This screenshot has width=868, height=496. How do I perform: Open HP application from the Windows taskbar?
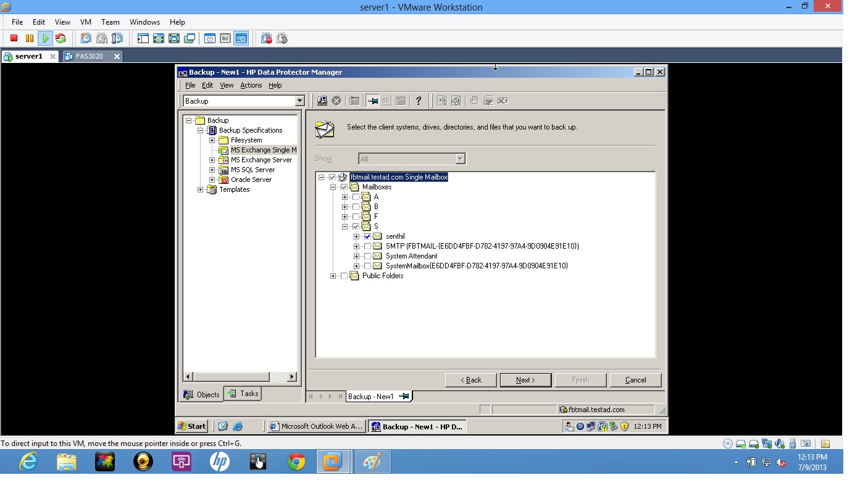coord(220,461)
